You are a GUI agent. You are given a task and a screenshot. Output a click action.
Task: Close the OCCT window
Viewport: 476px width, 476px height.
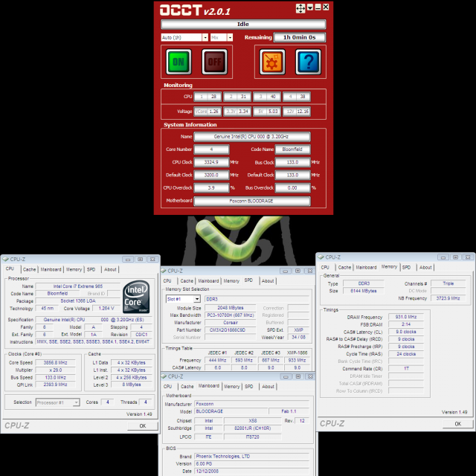(x=326, y=7)
